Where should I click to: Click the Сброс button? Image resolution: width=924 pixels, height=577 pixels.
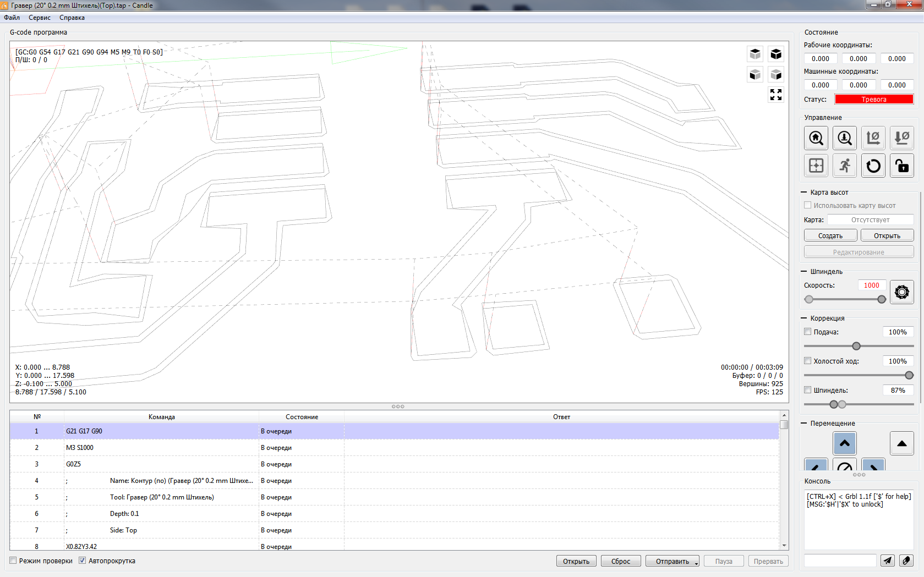tap(621, 561)
